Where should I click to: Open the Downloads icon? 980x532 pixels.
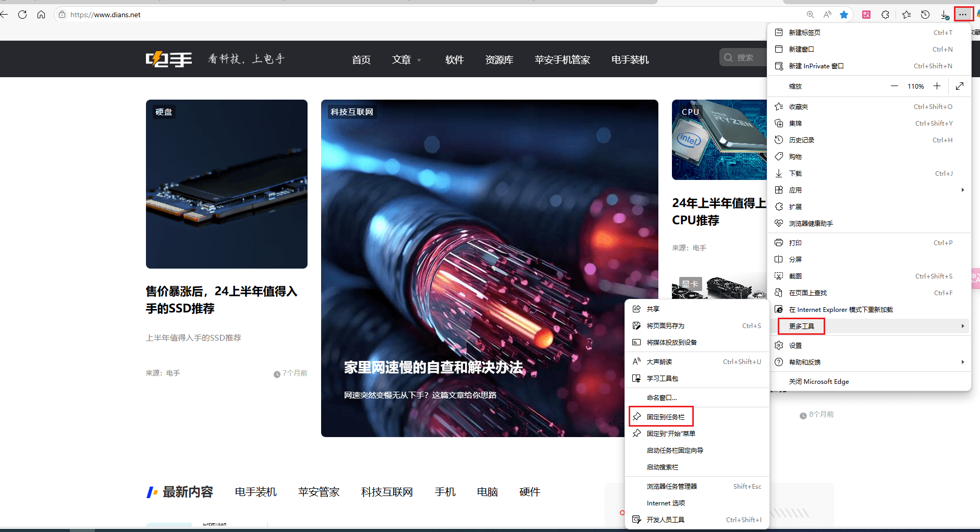point(945,14)
